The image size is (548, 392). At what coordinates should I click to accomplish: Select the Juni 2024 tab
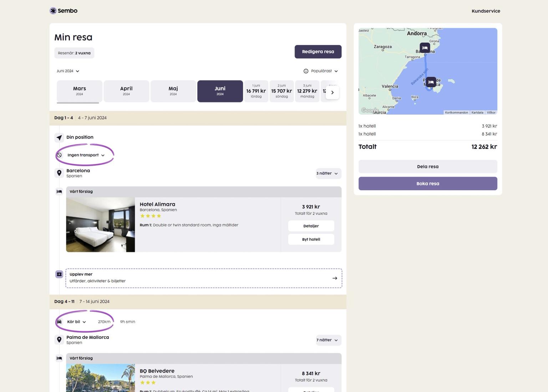[220, 91]
